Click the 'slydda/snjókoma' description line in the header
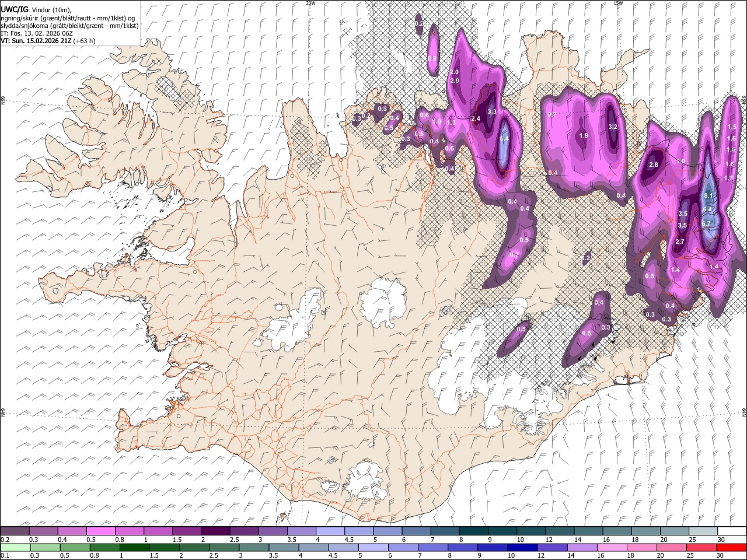The image size is (747, 560). click(x=69, y=26)
